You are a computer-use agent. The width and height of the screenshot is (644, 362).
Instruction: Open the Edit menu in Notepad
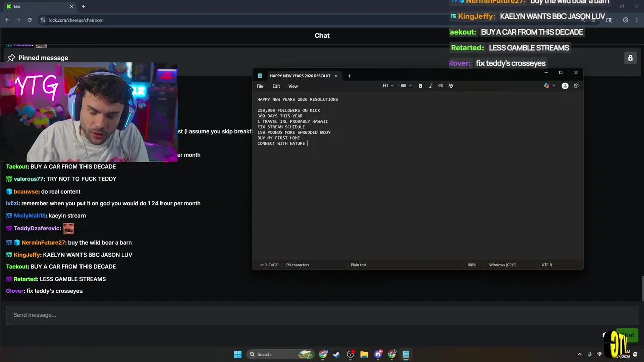(276, 86)
